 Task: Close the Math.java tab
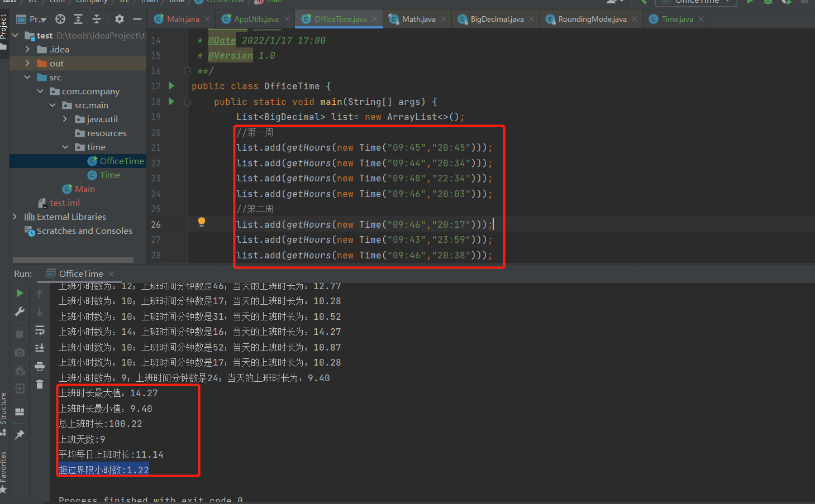click(444, 19)
